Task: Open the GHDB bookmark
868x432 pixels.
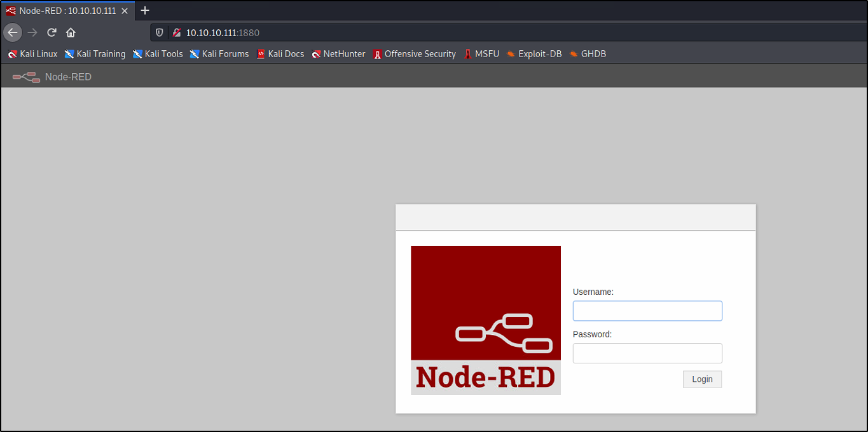Action: coord(588,54)
